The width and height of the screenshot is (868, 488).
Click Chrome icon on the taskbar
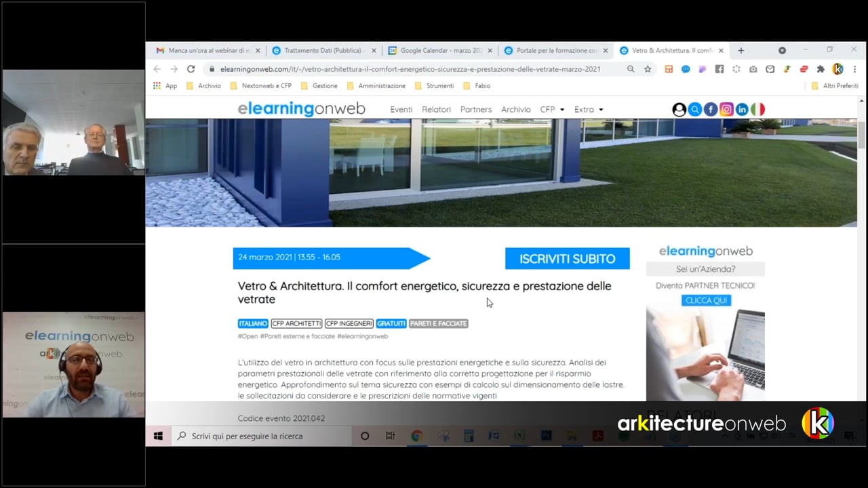point(416,436)
